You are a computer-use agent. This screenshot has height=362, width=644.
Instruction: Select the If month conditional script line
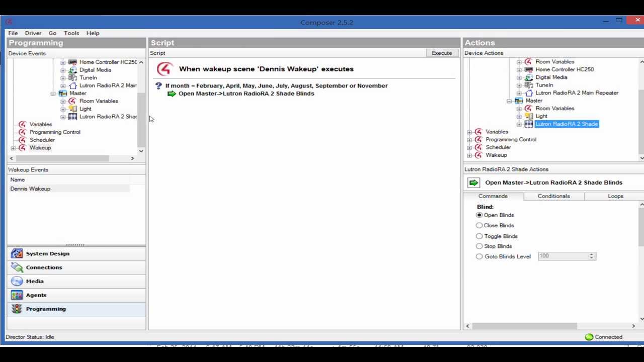tap(277, 85)
